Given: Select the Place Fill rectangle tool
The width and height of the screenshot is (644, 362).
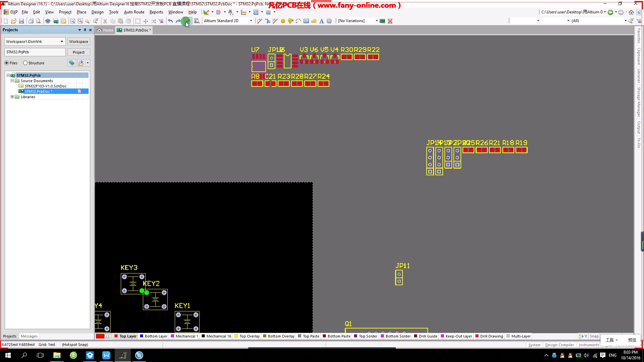Looking at the screenshot, I should tap(306, 21).
